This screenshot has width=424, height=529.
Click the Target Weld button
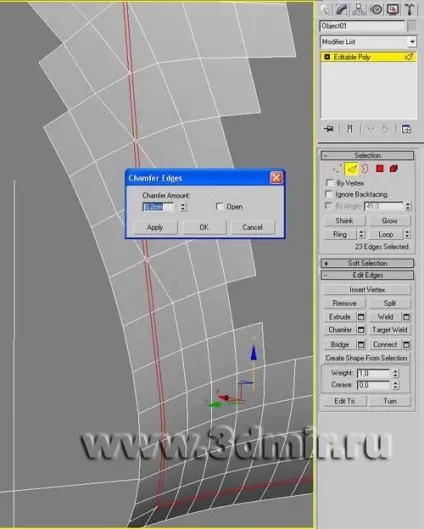coord(390,330)
